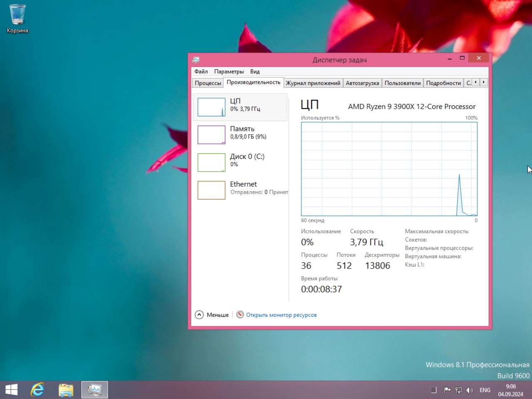Click the Виртуальные процессоры: label
This screenshot has width=532, height=399.
(x=439, y=248)
